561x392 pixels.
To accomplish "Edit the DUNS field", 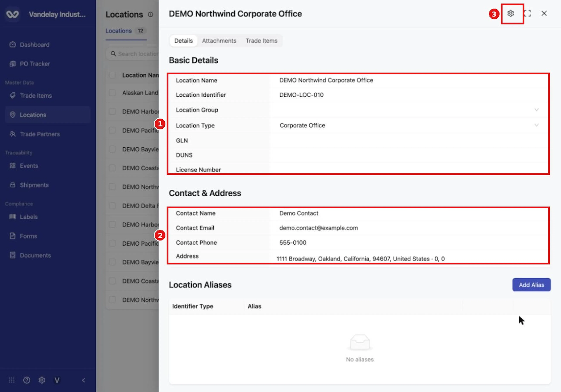I will coord(409,155).
